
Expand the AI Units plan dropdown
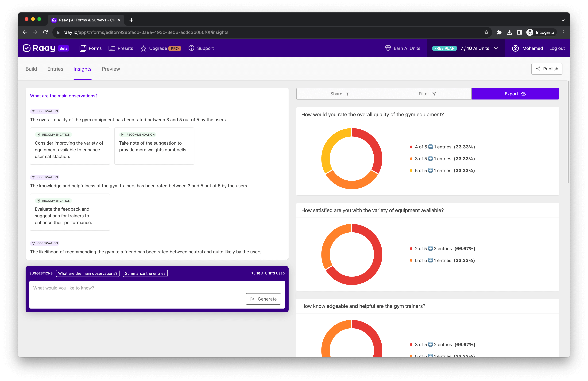(496, 48)
